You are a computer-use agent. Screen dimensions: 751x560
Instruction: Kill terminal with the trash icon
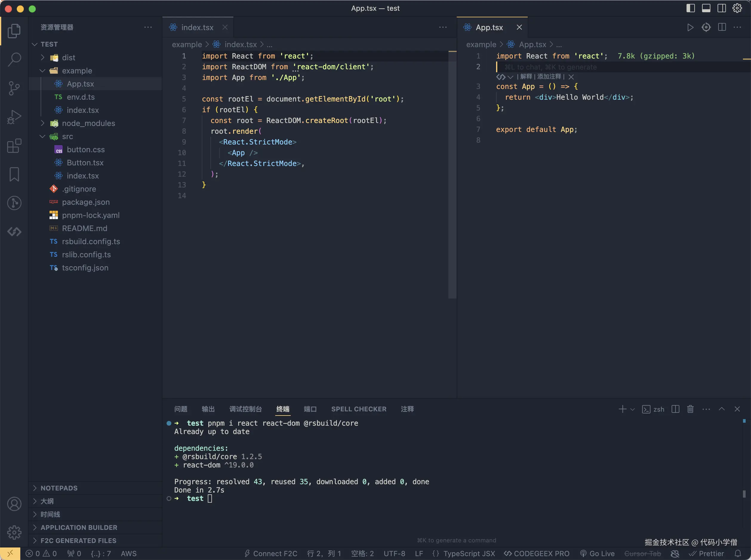coord(690,409)
